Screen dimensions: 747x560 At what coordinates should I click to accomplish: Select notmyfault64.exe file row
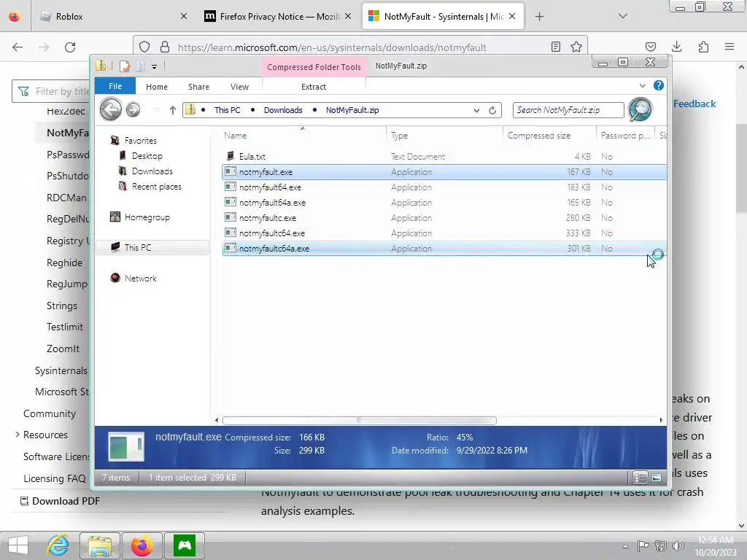coord(444,187)
